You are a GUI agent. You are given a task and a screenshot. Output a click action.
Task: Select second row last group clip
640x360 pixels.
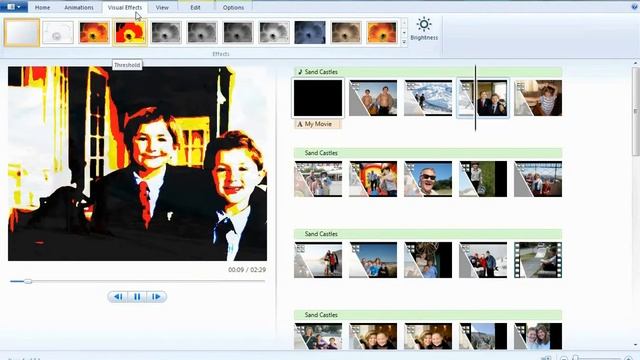click(x=538, y=179)
